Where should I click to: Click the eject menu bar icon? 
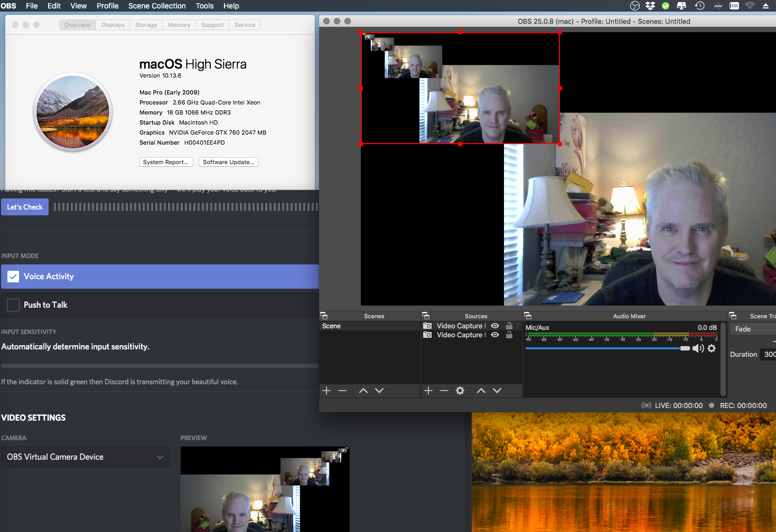click(x=765, y=6)
